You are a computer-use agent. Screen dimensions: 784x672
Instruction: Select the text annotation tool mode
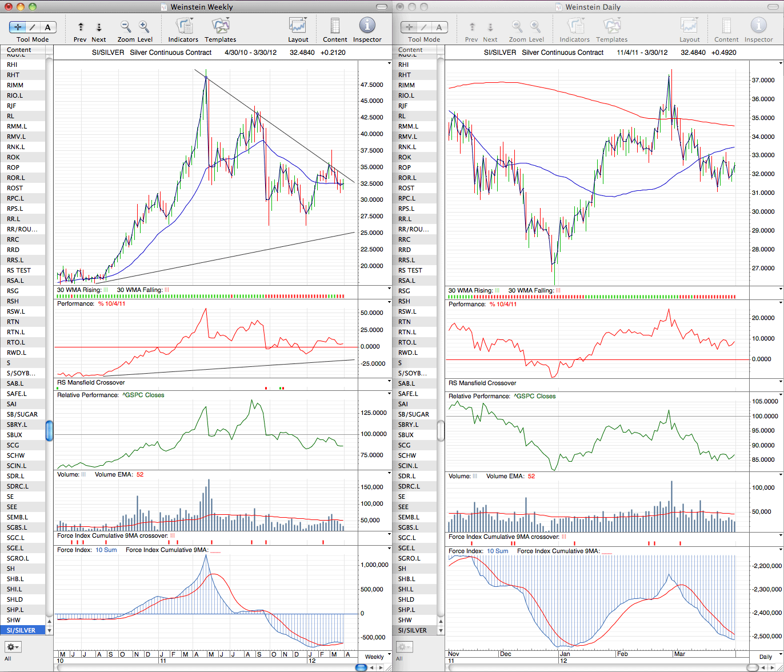point(48,27)
